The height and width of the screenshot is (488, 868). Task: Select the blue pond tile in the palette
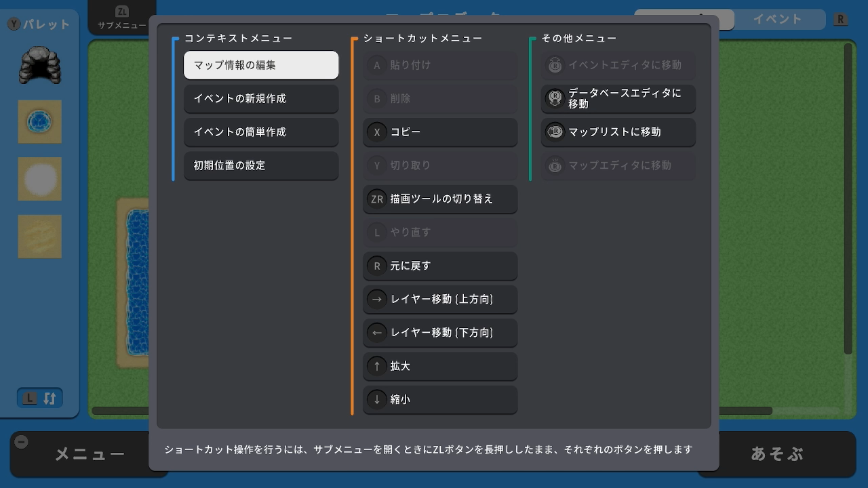coord(40,122)
